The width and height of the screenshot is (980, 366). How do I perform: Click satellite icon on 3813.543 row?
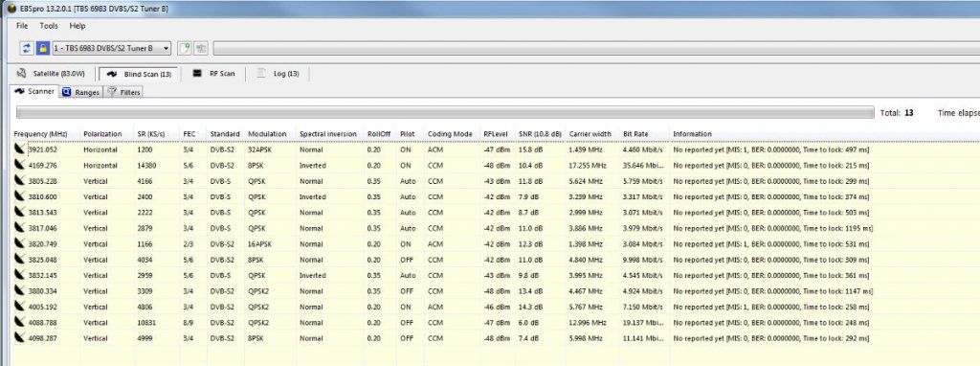pyautogui.click(x=20, y=212)
